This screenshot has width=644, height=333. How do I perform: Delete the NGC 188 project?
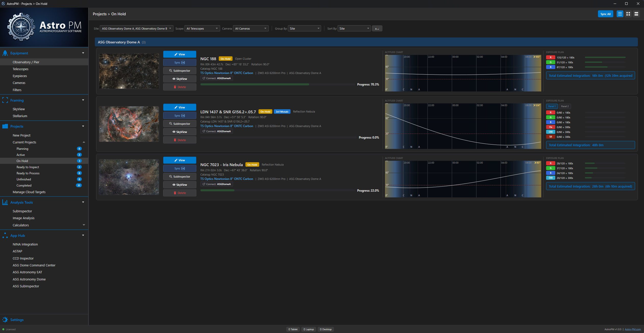point(179,87)
